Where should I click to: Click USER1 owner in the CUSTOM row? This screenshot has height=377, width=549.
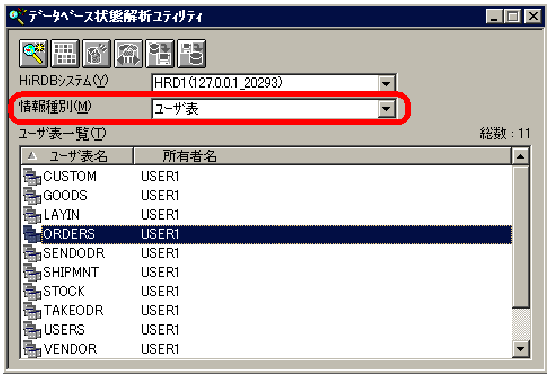[160, 176]
